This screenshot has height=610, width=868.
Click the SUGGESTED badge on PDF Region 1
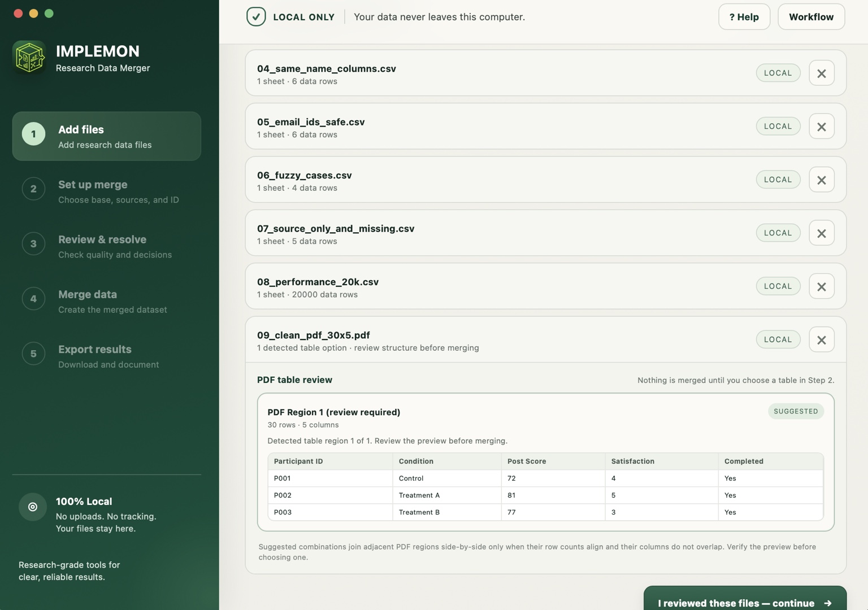tap(796, 411)
